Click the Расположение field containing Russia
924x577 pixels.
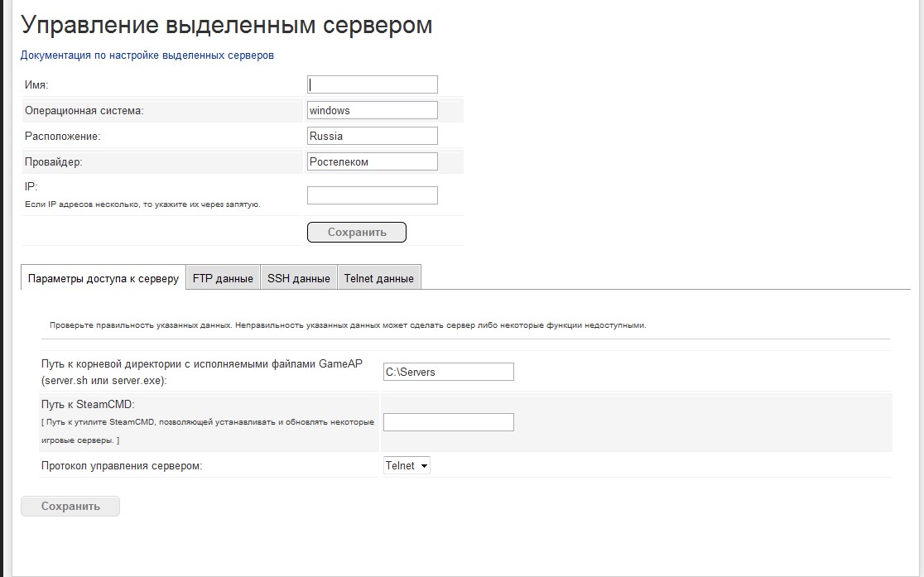372,136
